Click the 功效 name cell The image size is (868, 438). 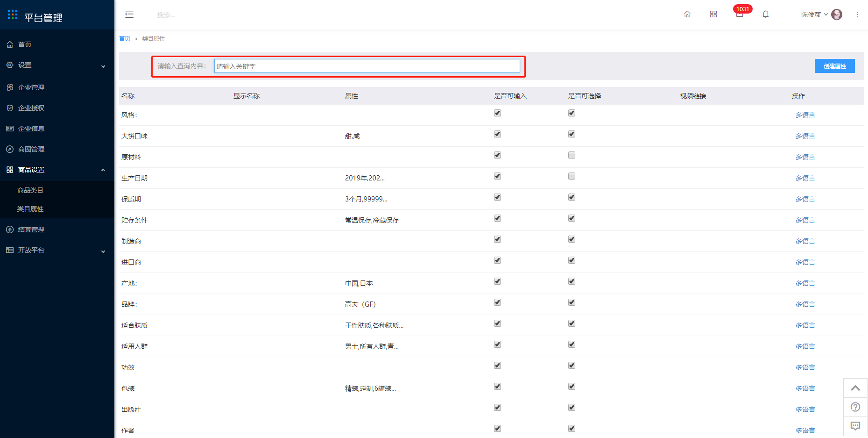coord(128,367)
